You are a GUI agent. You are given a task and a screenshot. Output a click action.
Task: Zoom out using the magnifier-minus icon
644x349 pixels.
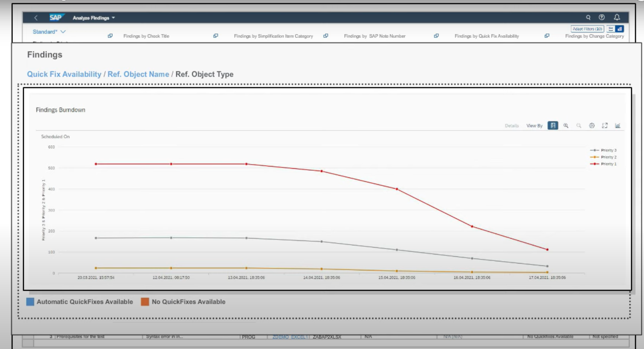click(x=579, y=126)
